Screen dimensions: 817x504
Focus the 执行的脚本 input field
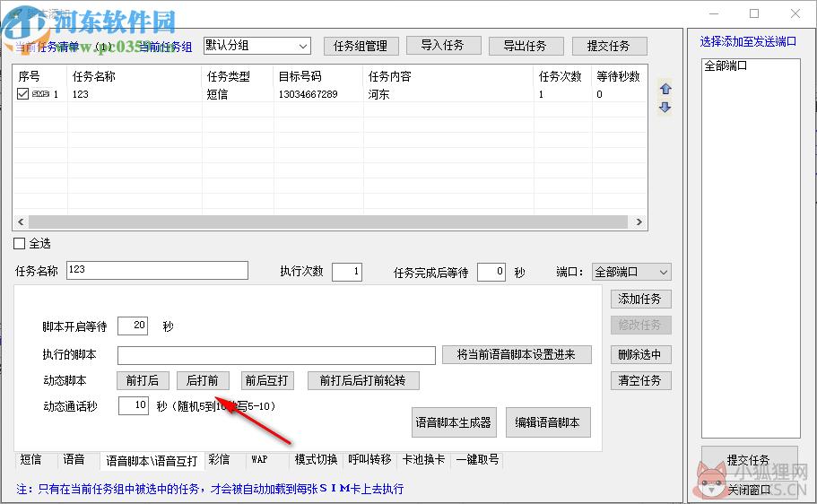coord(276,355)
